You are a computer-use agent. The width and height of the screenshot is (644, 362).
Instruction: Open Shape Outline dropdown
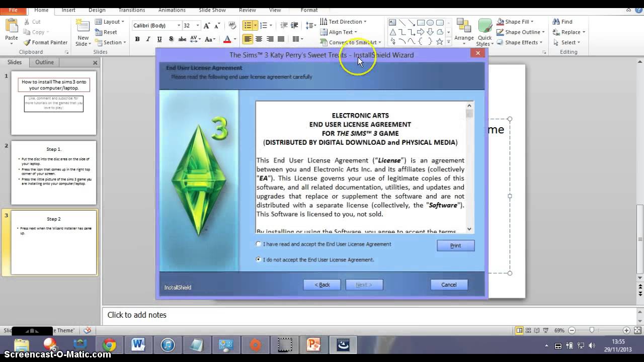pos(521,32)
